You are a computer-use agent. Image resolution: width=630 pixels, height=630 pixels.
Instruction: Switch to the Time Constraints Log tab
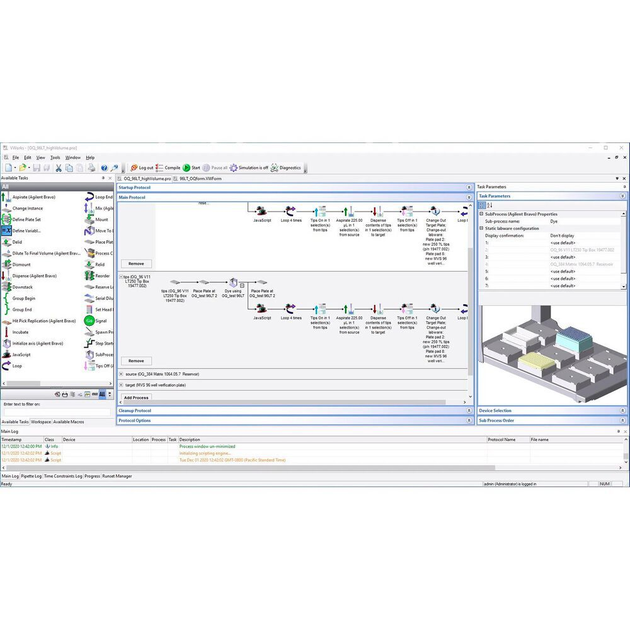[x=63, y=476]
